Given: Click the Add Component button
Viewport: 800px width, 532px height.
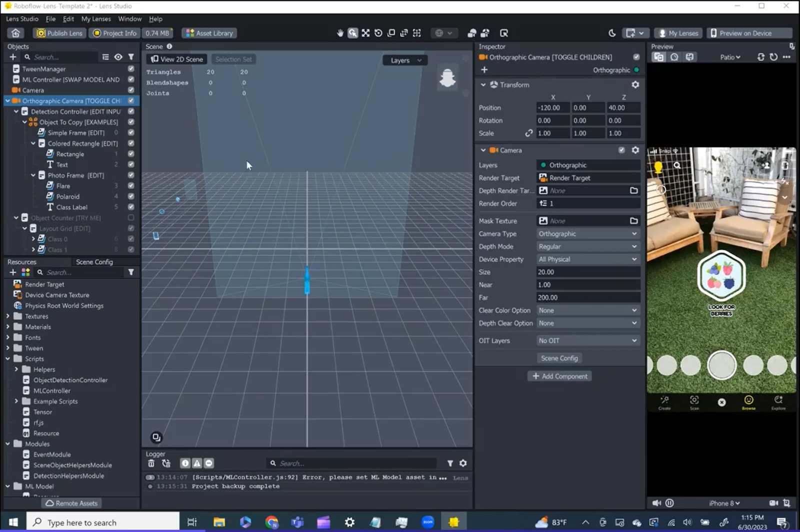Looking at the screenshot, I should pos(559,376).
